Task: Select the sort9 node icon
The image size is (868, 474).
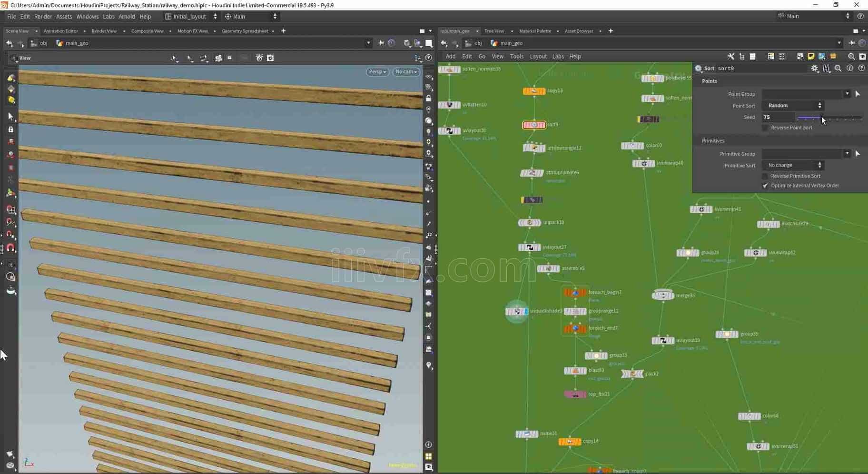Action: click(534, 125)
